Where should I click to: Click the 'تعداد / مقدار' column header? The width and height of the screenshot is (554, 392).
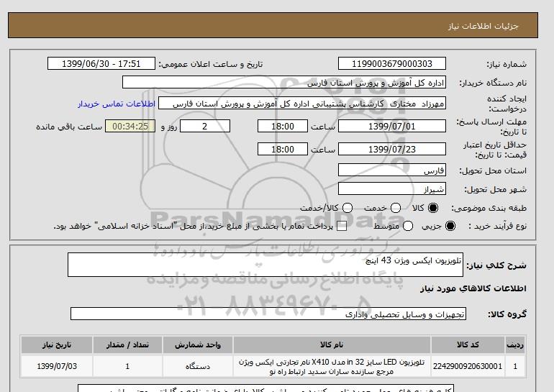coord(127,345)
